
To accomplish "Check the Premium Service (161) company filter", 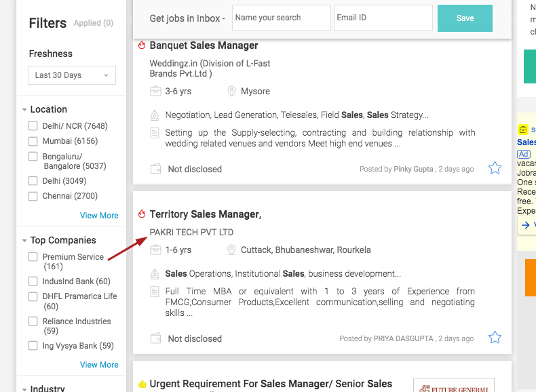I will click(33, 256).
